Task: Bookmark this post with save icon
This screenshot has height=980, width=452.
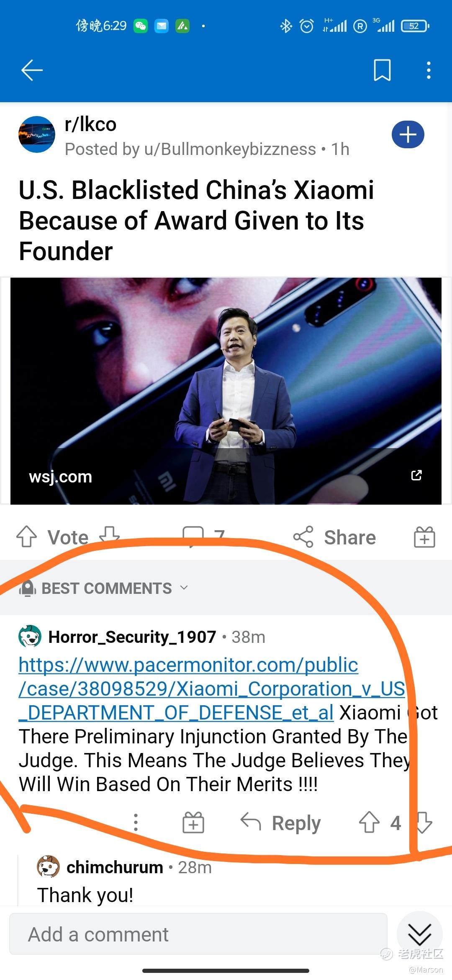Action: point(382,70)
